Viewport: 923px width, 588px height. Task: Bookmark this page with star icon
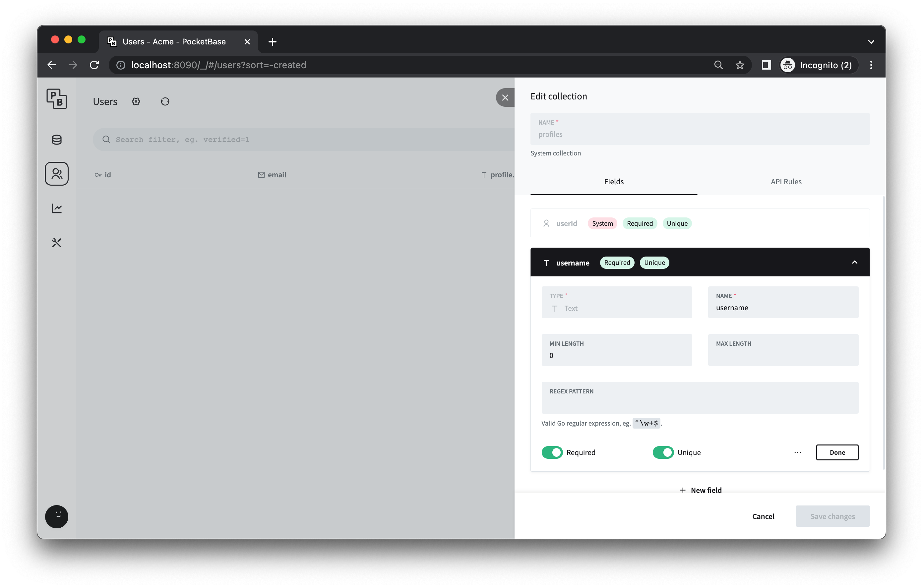740,65
